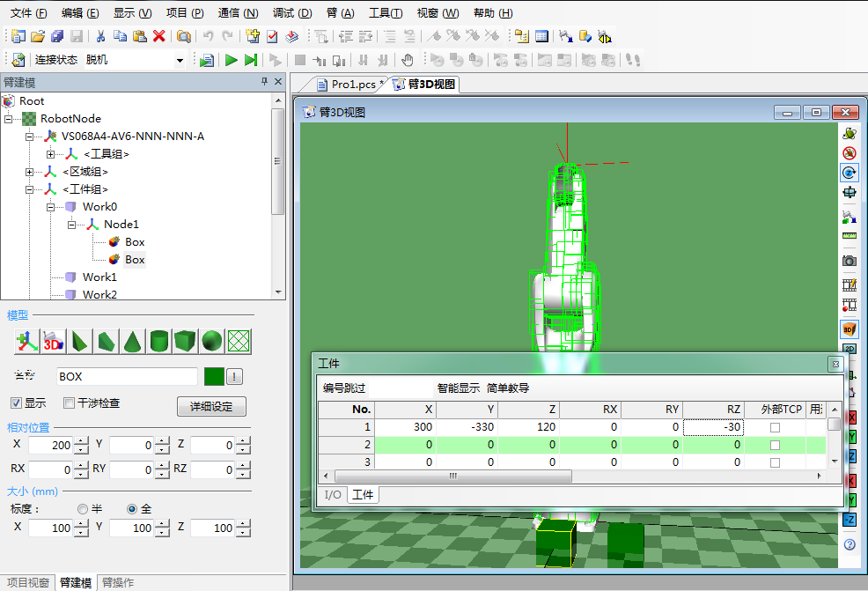Click the help question mark icon

pos(850,544)
